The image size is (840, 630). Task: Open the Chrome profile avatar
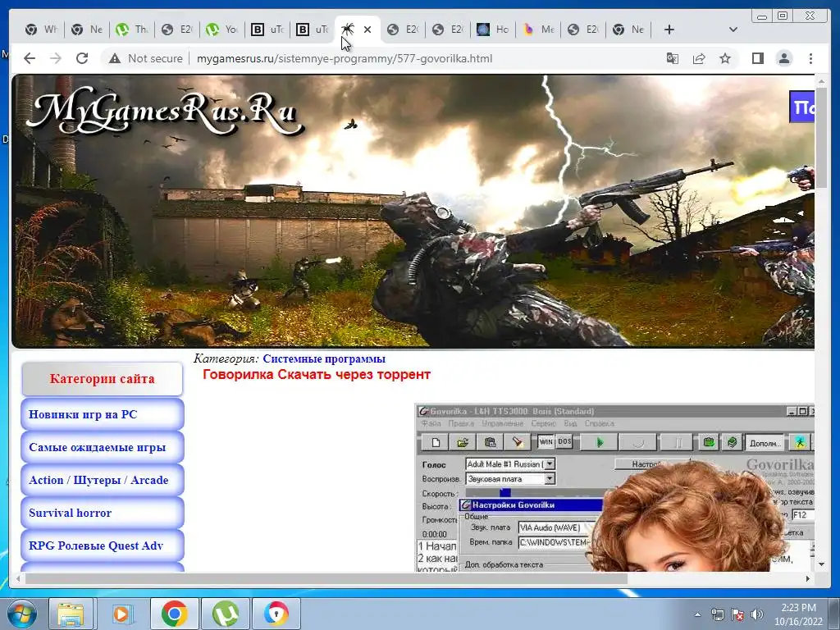point(784,58)
